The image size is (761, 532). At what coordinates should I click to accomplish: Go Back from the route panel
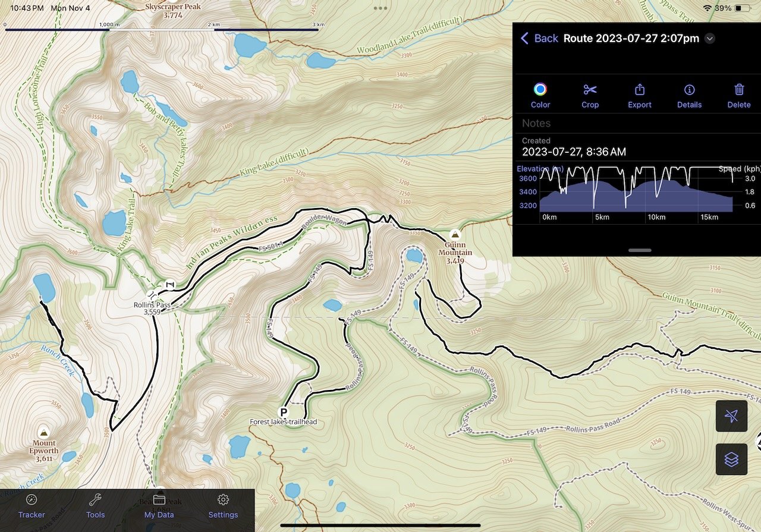coord(539,39)
